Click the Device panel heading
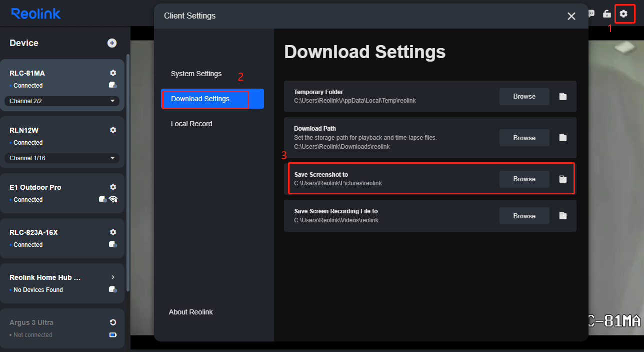 click(x=24, y=43)
